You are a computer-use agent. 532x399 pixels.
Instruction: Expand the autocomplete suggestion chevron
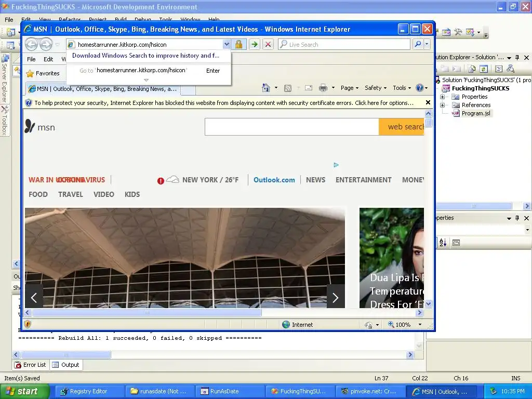146,80
